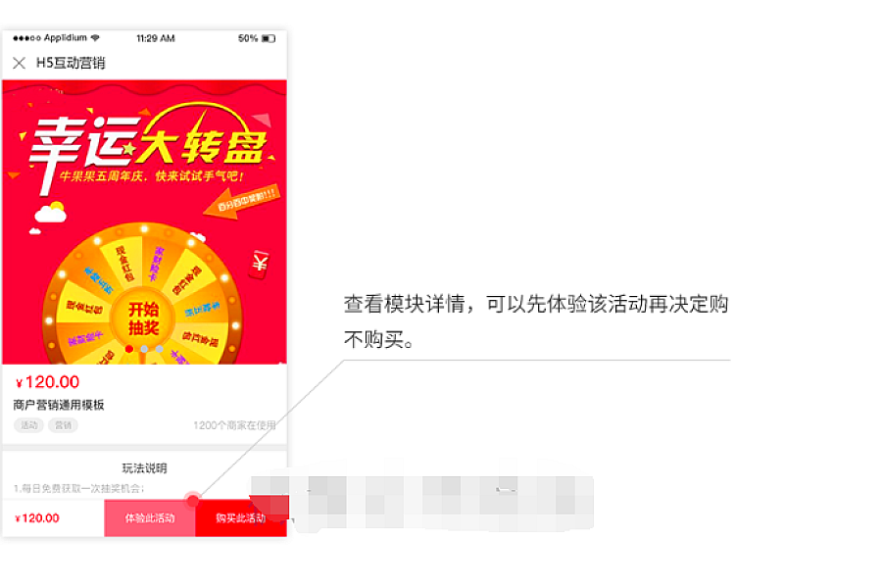
Task: Tap the 活动 tag
Action: tap(28, 425)
